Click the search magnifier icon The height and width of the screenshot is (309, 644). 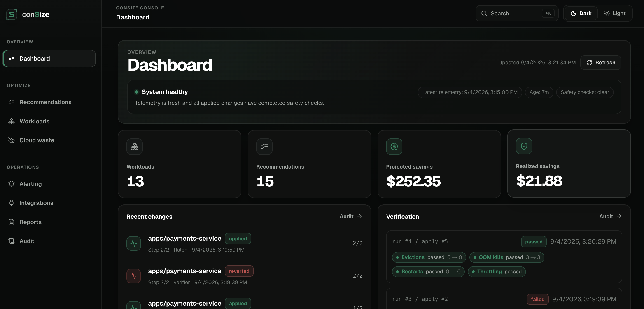(x=484, y=13)
